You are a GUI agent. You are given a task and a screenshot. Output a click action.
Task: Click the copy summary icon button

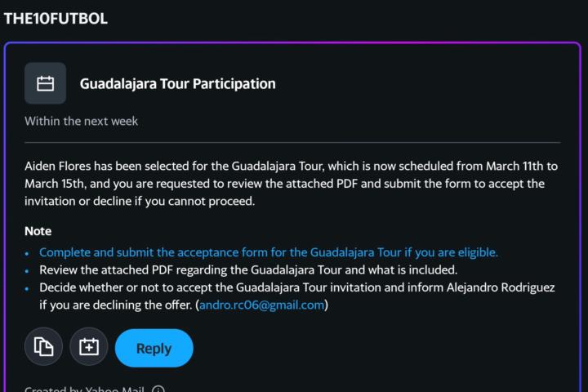(x=43, y=348)
